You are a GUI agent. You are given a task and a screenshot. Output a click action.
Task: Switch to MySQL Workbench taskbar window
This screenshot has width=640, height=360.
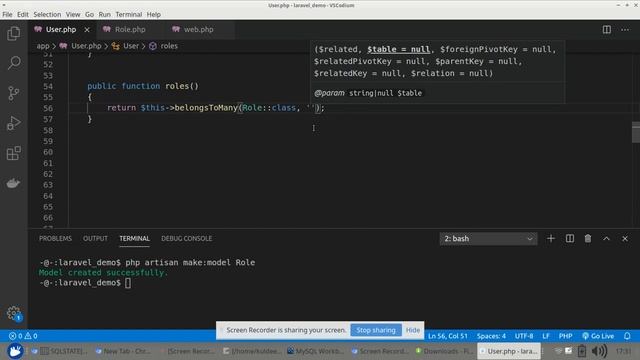click(x=315, y=351)
